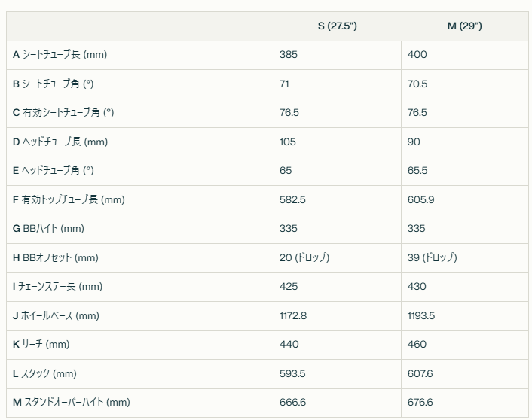Click the L スタック (mm) label
The image size is (532, 420).
pos(44,373)
